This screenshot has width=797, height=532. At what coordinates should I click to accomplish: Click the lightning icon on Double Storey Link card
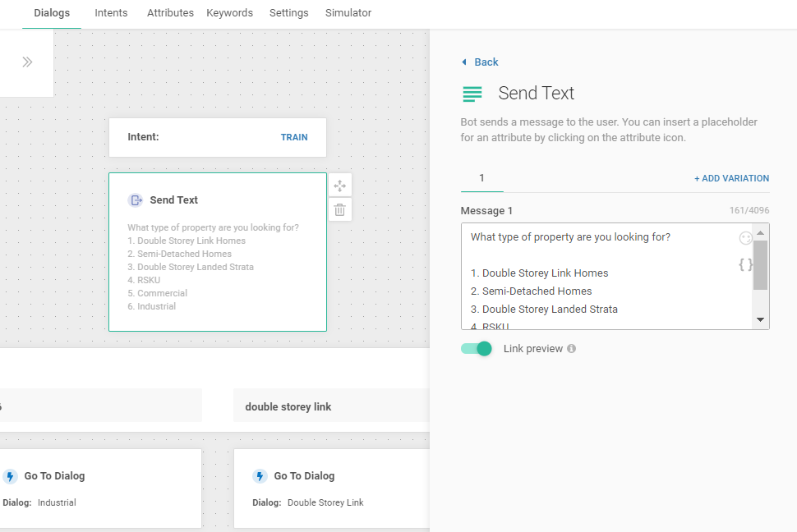260,476
